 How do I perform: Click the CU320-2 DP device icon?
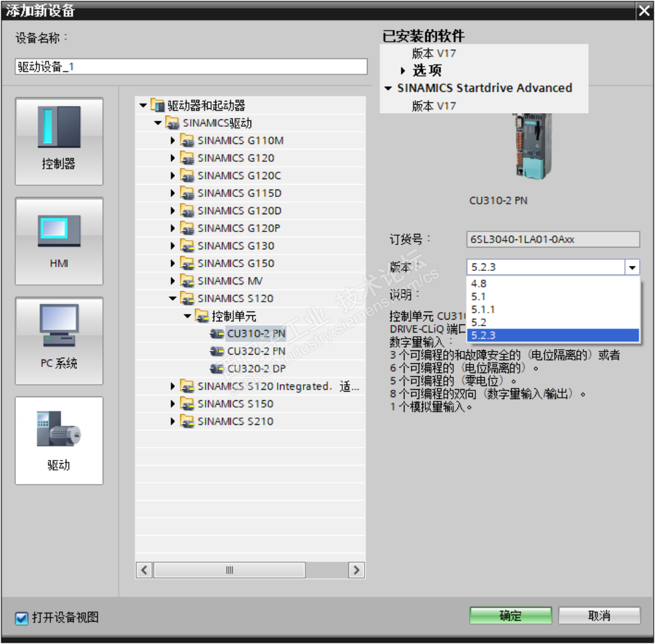pos(217,369)
